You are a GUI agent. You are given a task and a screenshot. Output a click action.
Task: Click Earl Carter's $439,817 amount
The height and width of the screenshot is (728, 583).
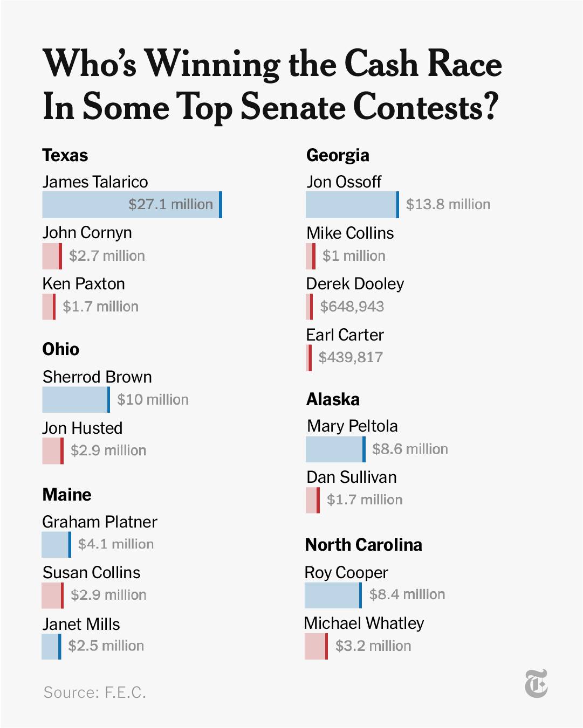351,357
